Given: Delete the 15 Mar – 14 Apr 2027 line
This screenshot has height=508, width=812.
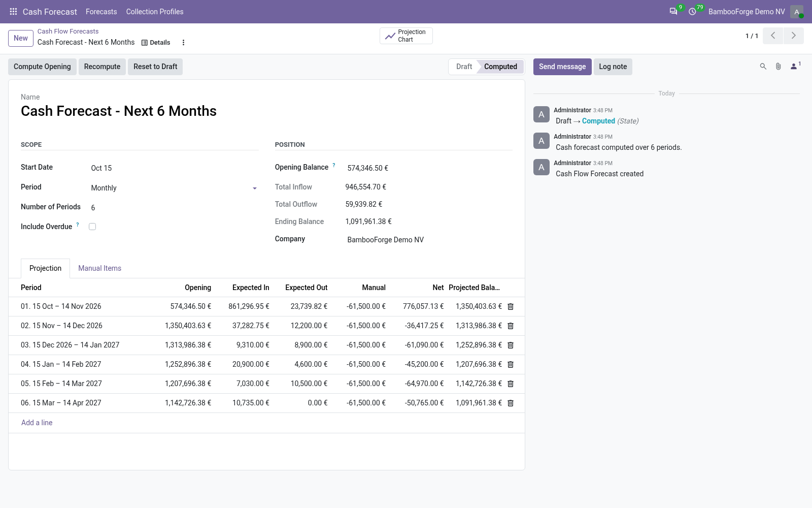Looking at the screenshot, I should (x=511, y=403).
